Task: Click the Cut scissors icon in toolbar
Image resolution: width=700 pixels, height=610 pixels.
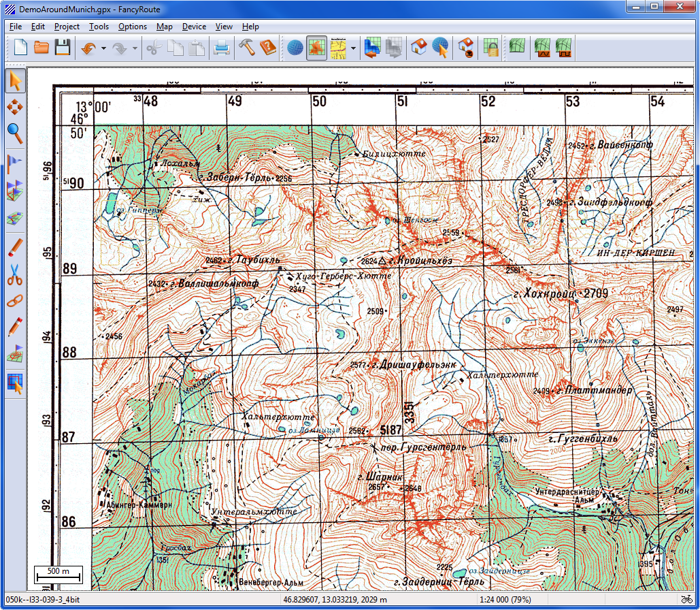Action: [154, 48]
